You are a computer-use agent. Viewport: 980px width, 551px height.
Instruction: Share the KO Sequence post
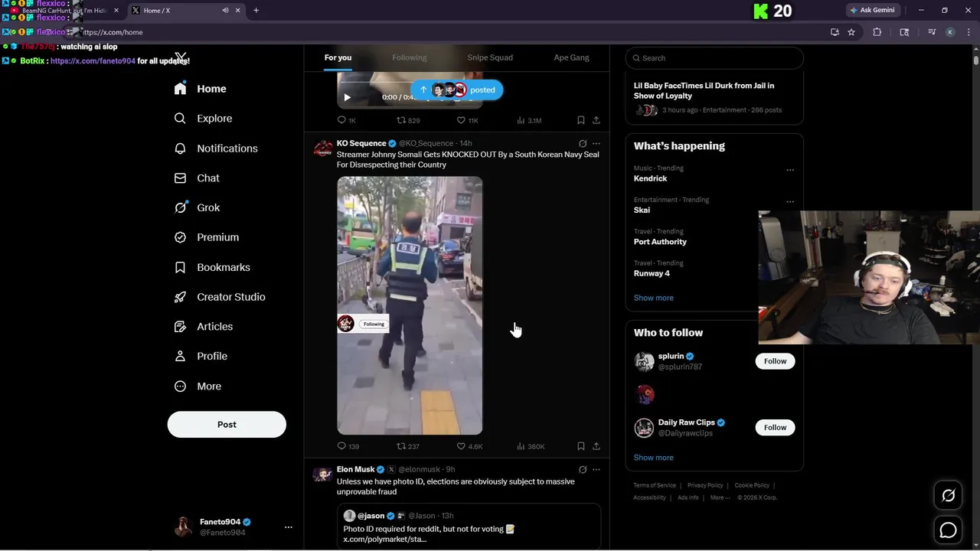coord(596,446)
